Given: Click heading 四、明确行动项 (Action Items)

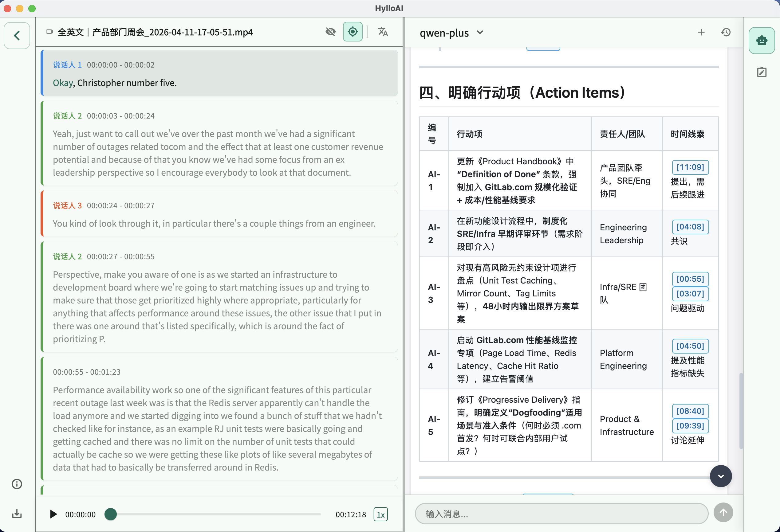Looking at the screenshot, I should click(522, 92).
